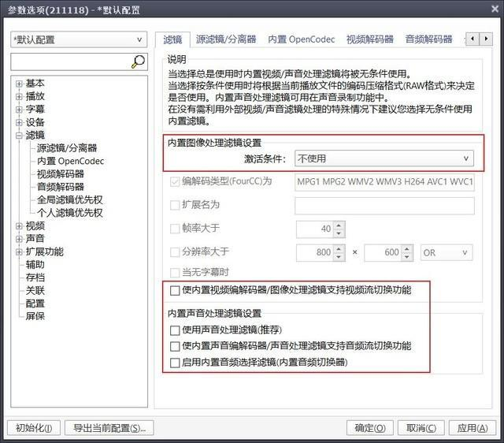This screenshot has width=504, height=443.
Task: Switch to the 滤镜 tab
Action: [172, 39]
